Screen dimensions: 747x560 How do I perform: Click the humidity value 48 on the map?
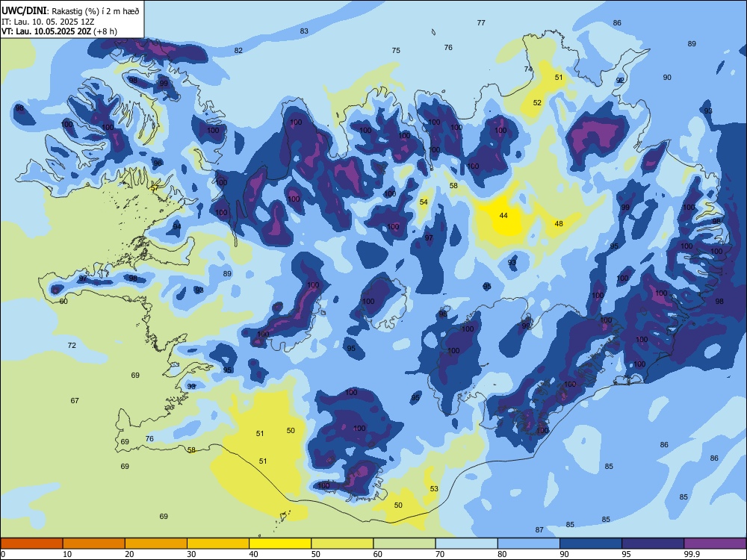(x=559, y=224)
